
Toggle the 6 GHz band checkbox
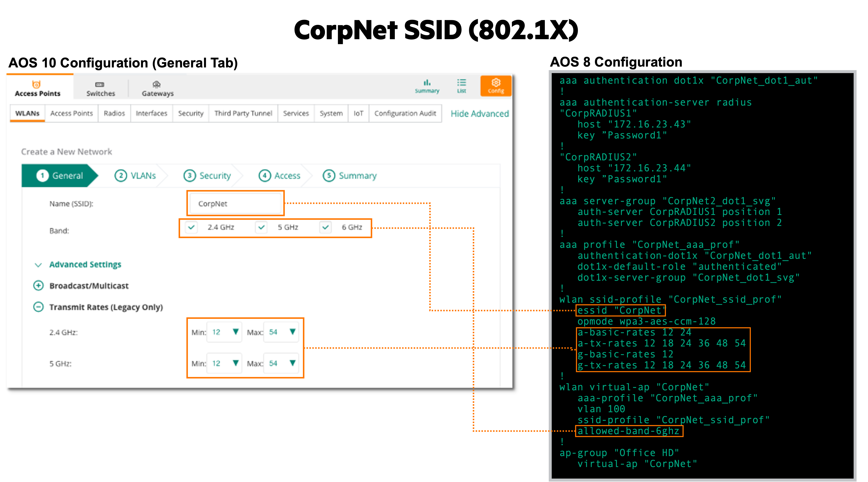click(x=325, y=227)
